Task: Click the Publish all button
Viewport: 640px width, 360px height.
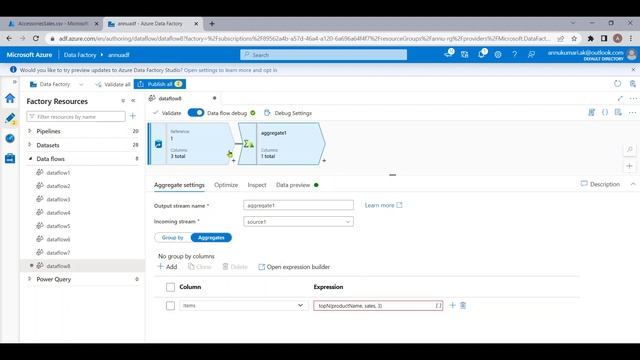Action: (160, 84)
